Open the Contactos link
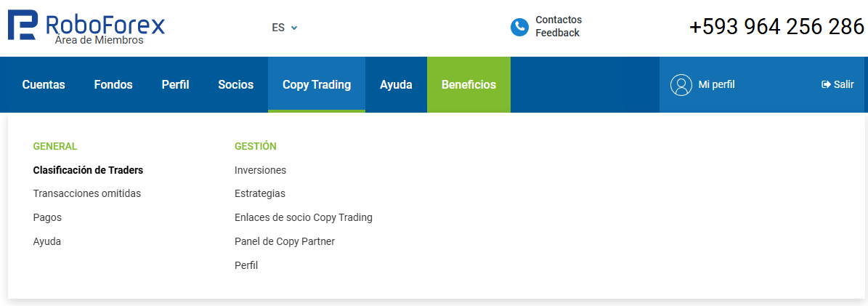 tap(559, 20)
